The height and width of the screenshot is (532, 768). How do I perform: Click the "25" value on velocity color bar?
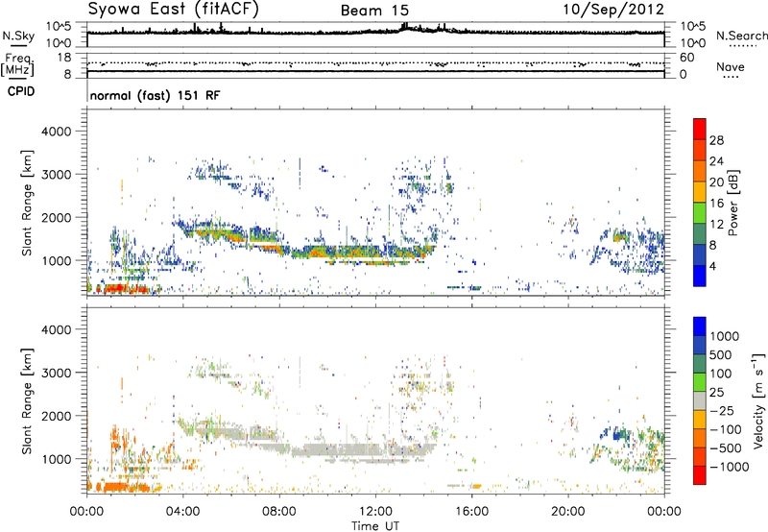(716, 392)
